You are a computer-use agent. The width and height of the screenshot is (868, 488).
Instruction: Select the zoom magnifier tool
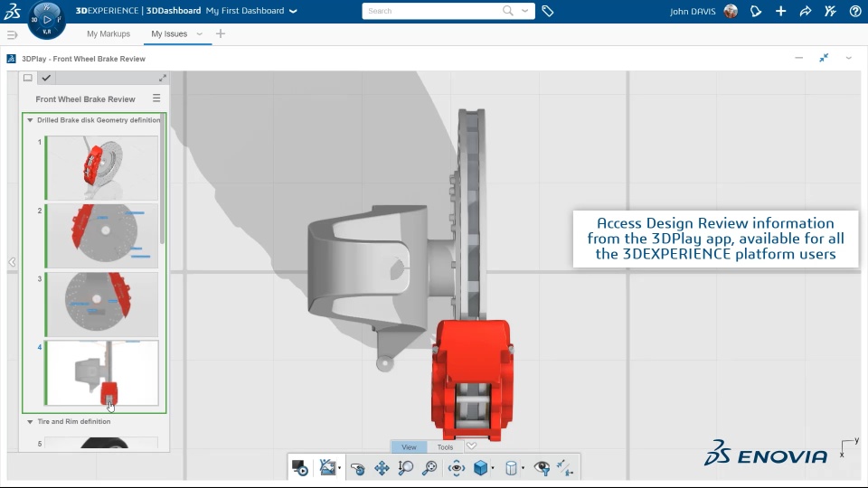click(406, 468)
